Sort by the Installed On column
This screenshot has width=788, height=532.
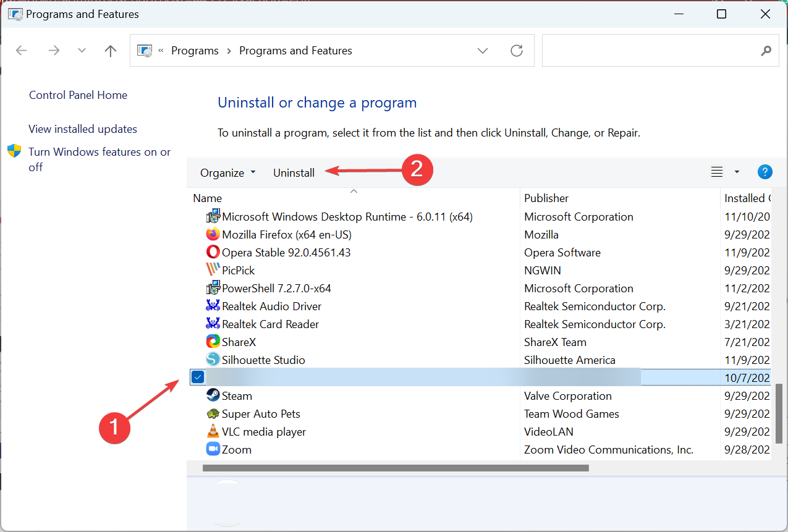[x=746, y=198]
